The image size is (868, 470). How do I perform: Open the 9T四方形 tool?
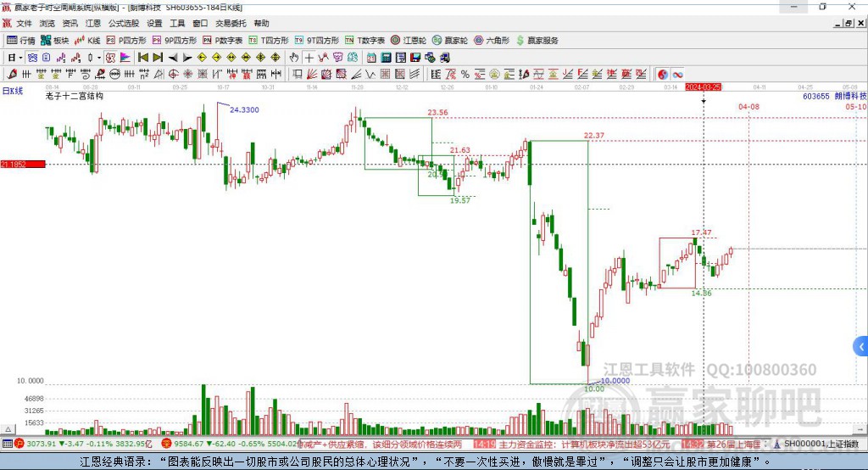click(317, 41)
